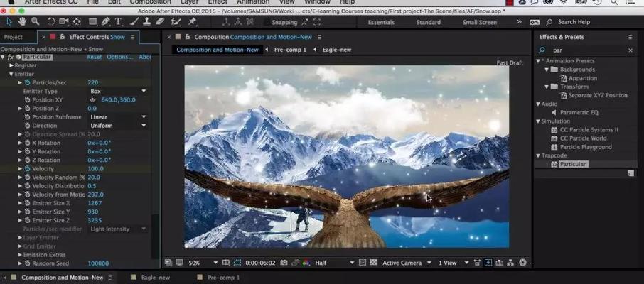Image resolution: width=644 pixels, height=284 pixels.
Task: Open the 1 View layout dropdown
Action: point(454,263)
